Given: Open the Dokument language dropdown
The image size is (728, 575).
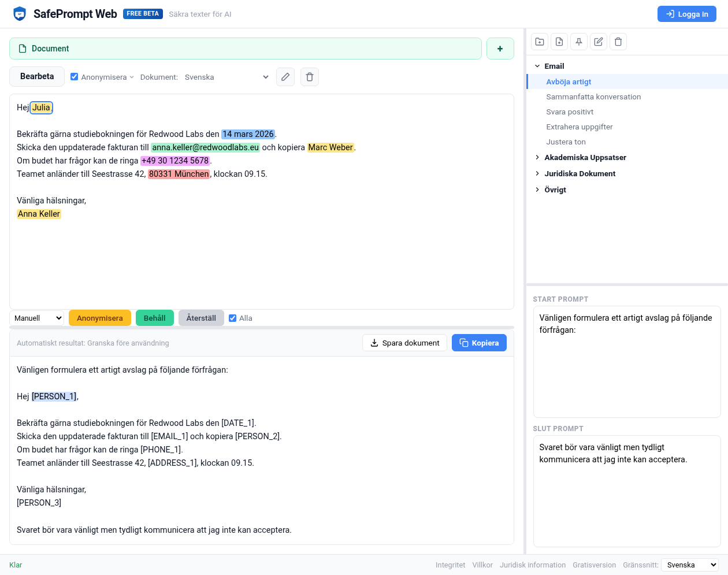Looking at the screenshot, I should (226, 77).
